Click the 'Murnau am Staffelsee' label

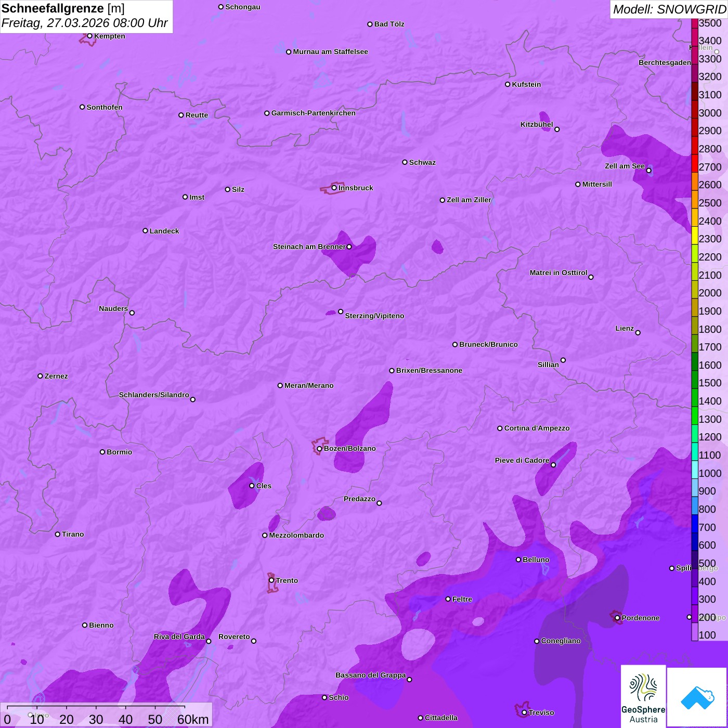[x=330, y=51]
